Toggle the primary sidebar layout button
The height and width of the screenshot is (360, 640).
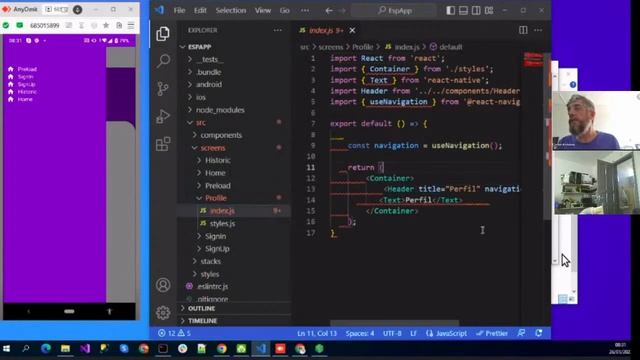click(451, 11)
